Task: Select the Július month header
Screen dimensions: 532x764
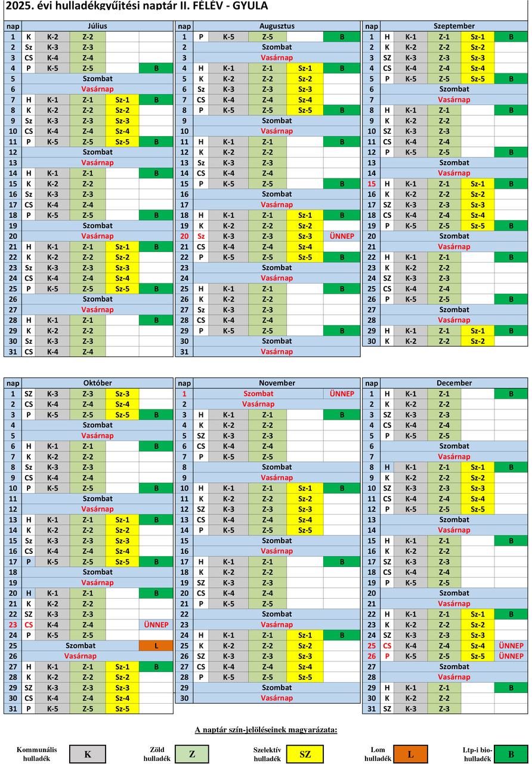Action: pyautogui.click(x=97, y=26)
